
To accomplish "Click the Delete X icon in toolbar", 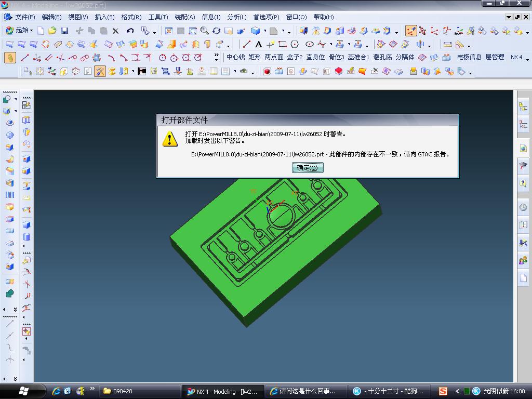I will tap(116, 31).
